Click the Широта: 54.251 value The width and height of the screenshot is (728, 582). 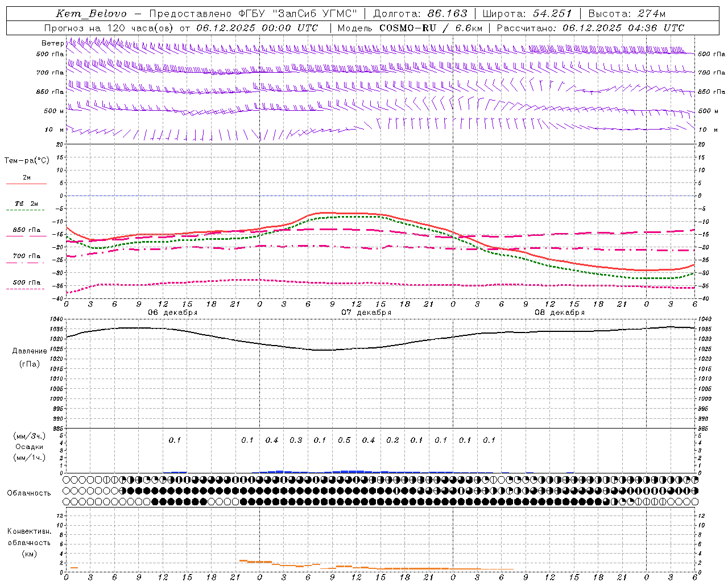point(527,14)
